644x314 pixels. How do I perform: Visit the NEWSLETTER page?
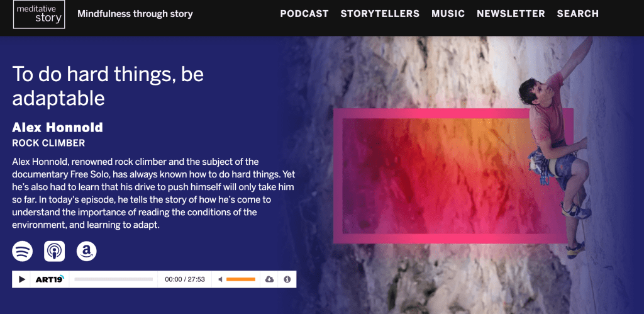(x=511, y=14)
